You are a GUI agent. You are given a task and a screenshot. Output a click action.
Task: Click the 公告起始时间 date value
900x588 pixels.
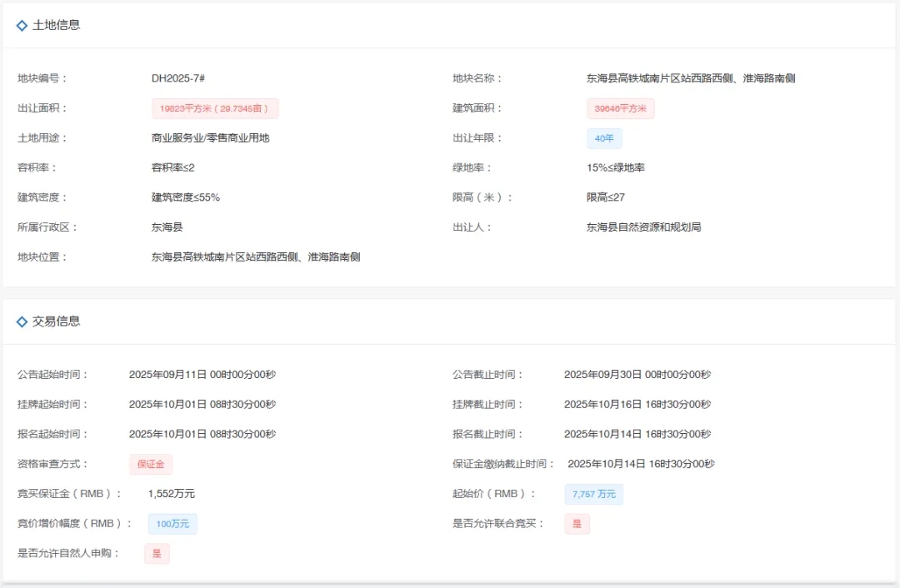(x=202, y=375)
